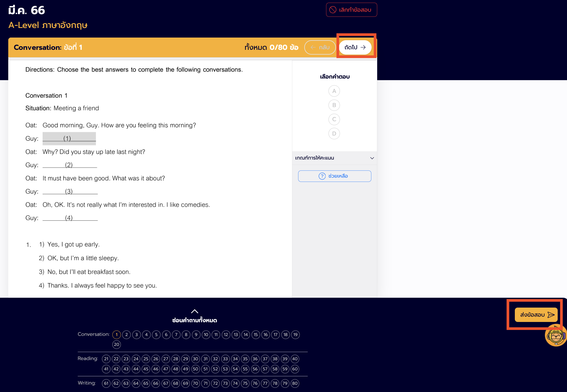Go to question 80 circle

click(x=295, y=383)
